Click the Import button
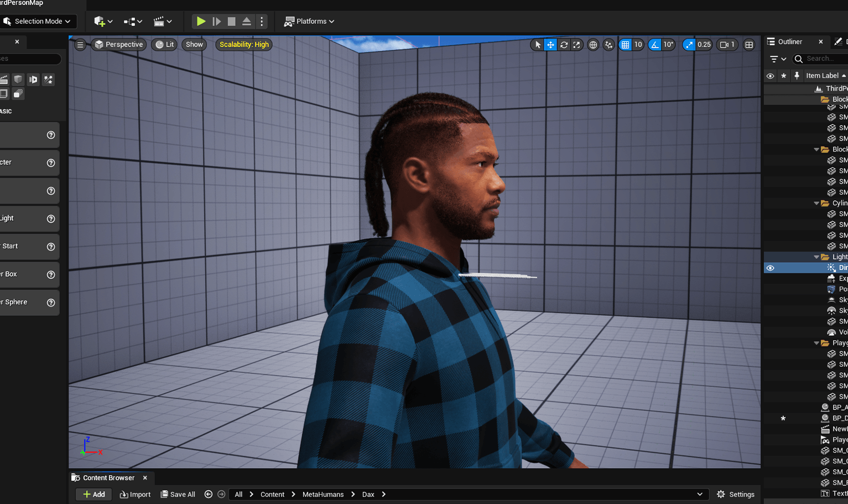848x504 pixels. point(135,495)
